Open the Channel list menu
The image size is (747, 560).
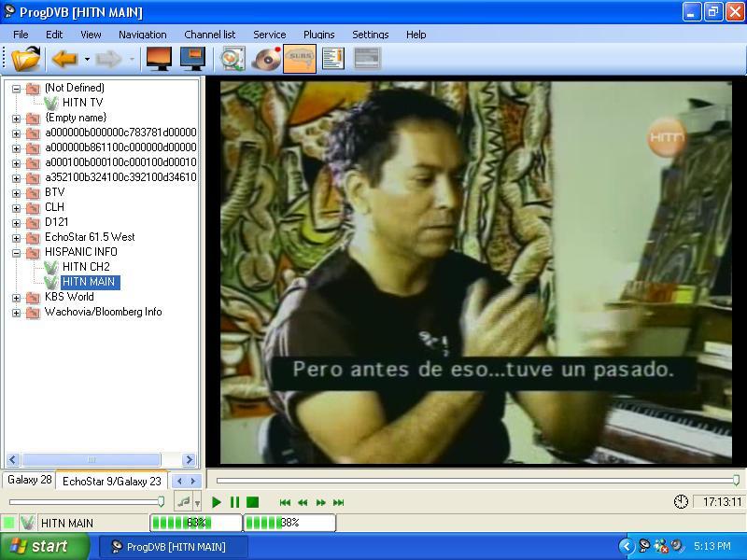pos(209,35)
